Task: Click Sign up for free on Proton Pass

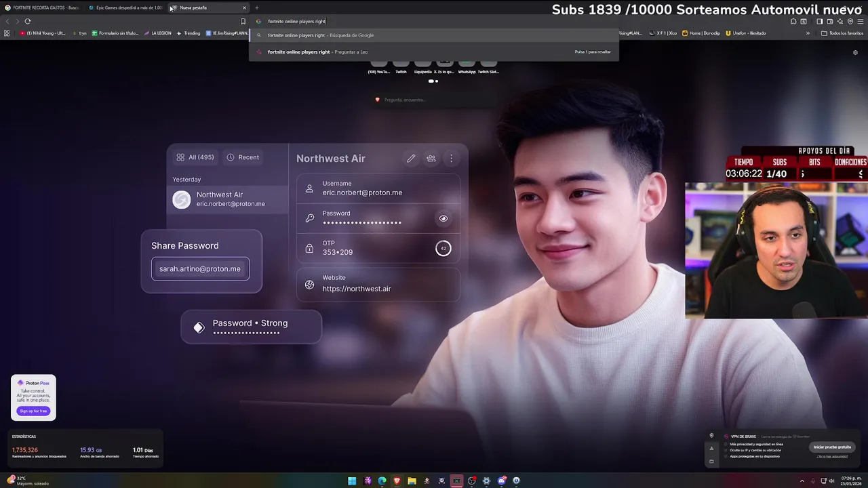Action: [33, 411]
